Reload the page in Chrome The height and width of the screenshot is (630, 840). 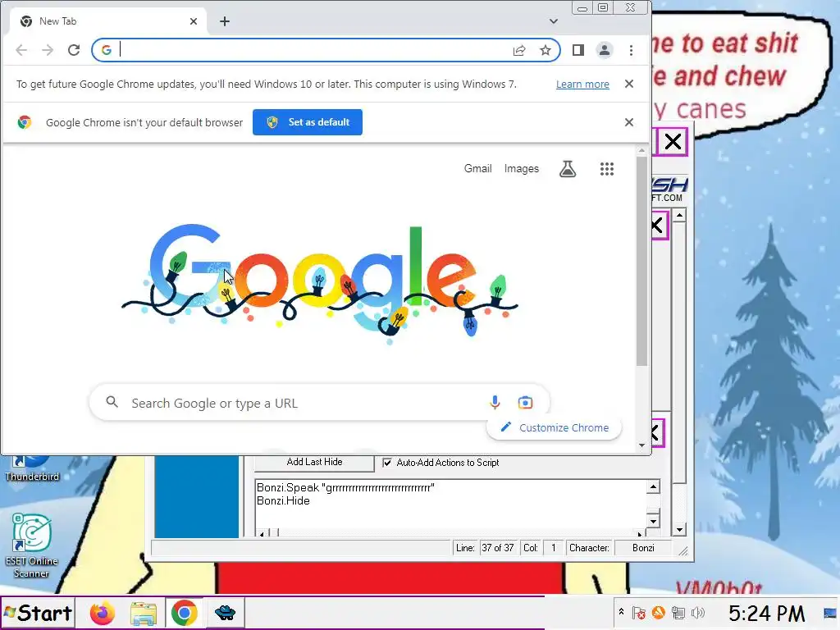[74, 50]
